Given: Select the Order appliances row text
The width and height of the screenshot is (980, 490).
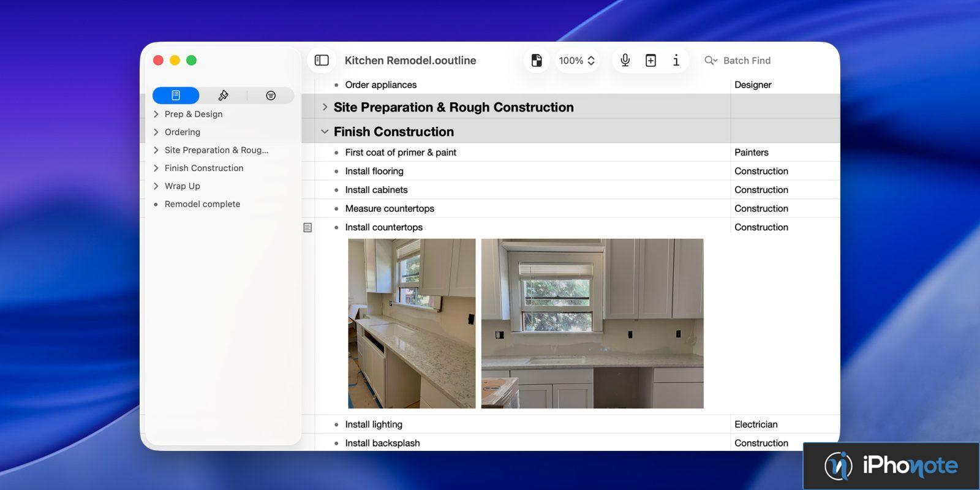Looking at the screenshot, I should (x=380, y=85).
